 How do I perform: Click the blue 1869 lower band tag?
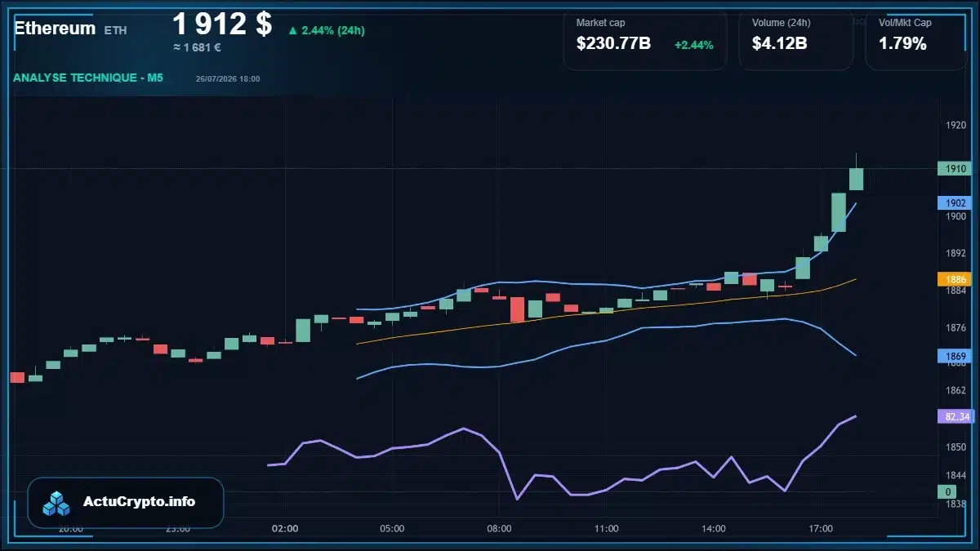tap(954, 356)
